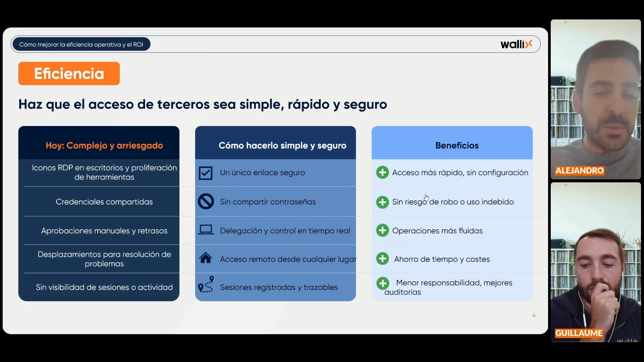Viewport: 644px width, 362px height.
Task: Select 'Cómo hacerlo simple y seguro' header
Action: coord(282,145)
